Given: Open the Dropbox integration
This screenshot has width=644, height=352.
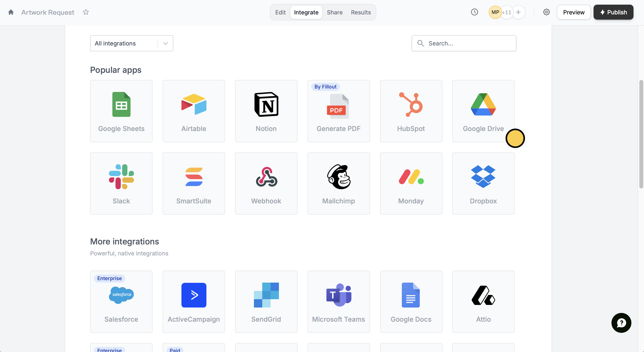Looking at the screenshot, I should point(483,183).
